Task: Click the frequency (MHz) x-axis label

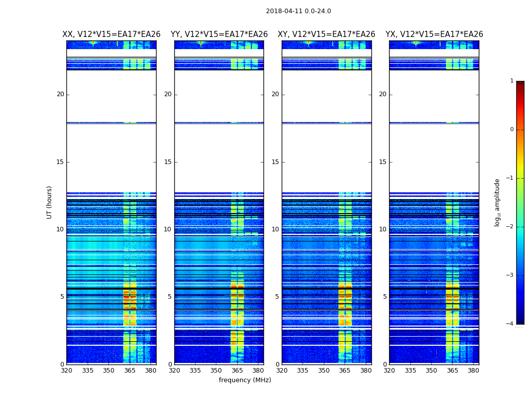Action: tap(245, 380)
